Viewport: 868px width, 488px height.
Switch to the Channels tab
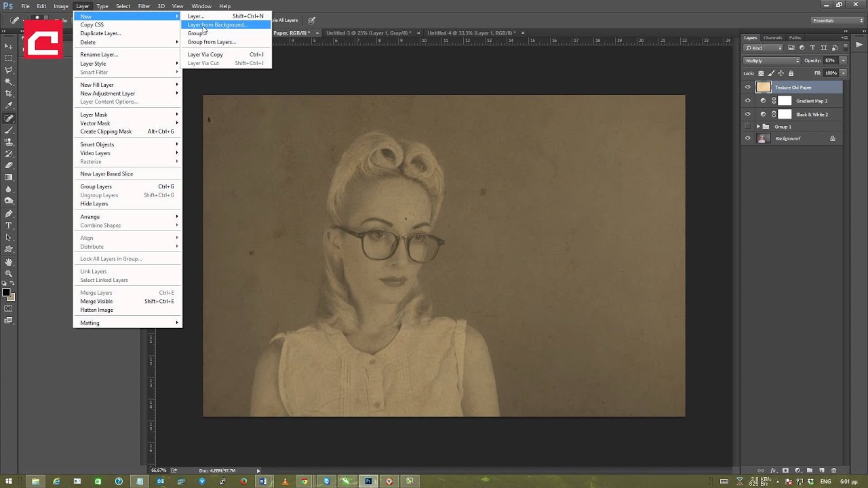tap(772, 38)
